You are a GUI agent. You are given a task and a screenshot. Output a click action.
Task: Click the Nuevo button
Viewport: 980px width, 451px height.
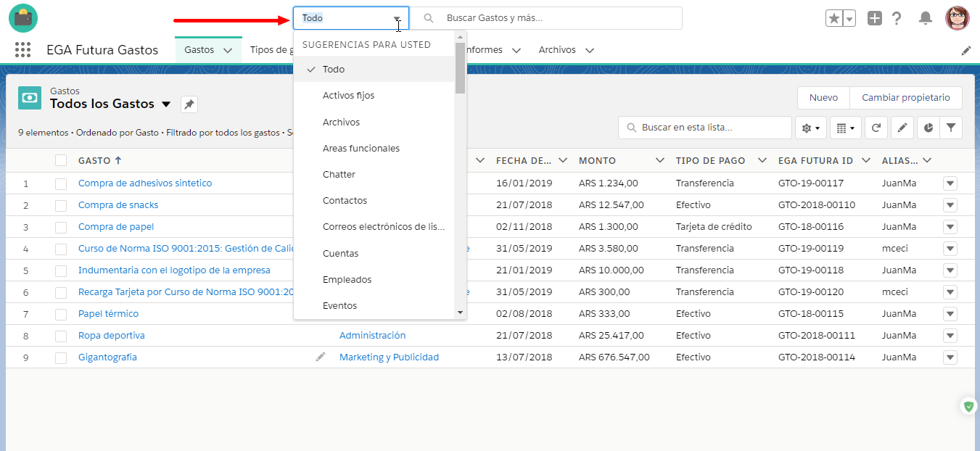(823, 98)
